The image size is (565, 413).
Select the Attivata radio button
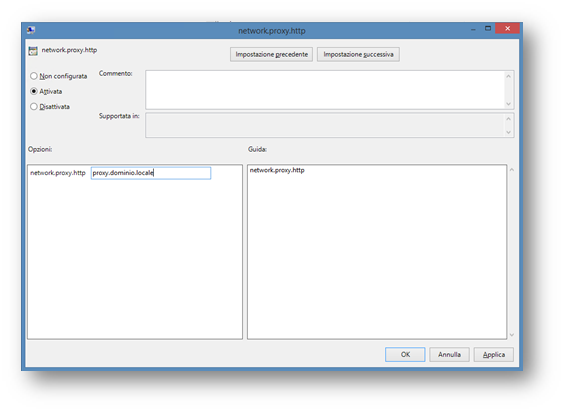pos(34,91)
